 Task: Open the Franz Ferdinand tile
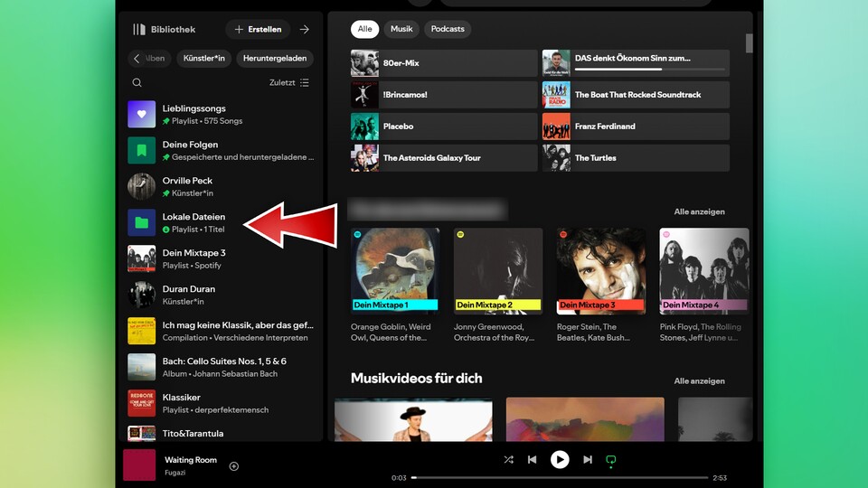[x=636, y=127]
